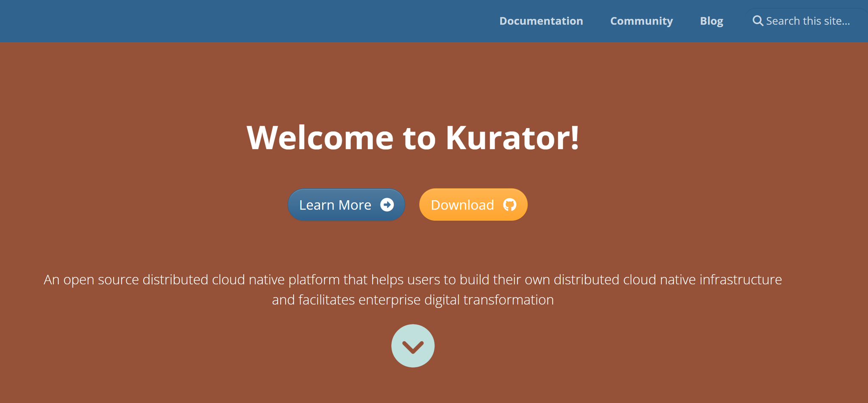This screenshot has height=403, width=868.
Task: Open the Community nav link
Action: (641, 21)
